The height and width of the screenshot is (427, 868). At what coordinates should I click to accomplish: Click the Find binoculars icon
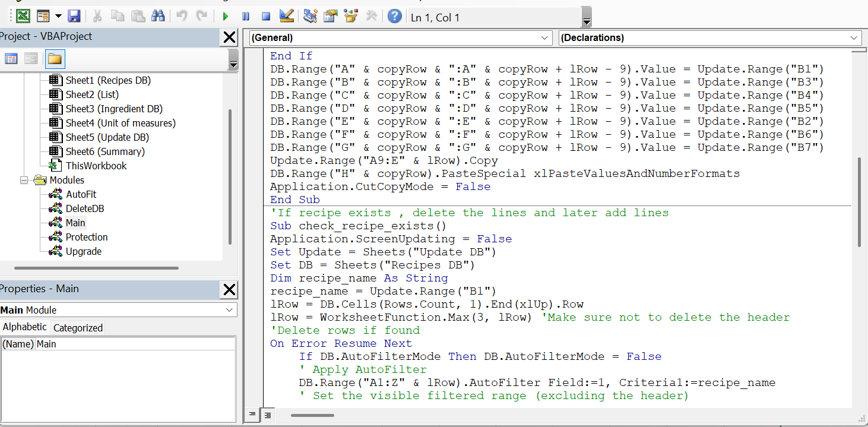pyautogui.click(x=158, y=17)
